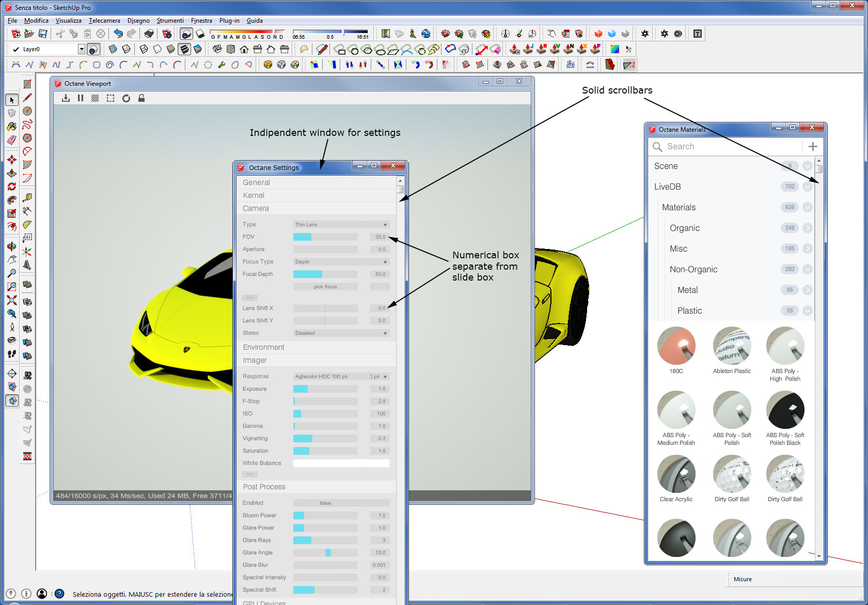The height and width of the screenshot is (605, 868).
Task: Expand the Metal category chevron
Action: pos(808,290)
